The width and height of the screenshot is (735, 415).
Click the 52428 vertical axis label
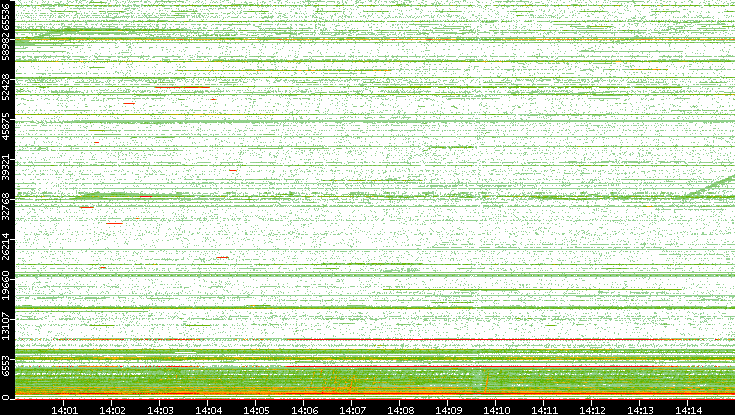(x=5, y=88)
